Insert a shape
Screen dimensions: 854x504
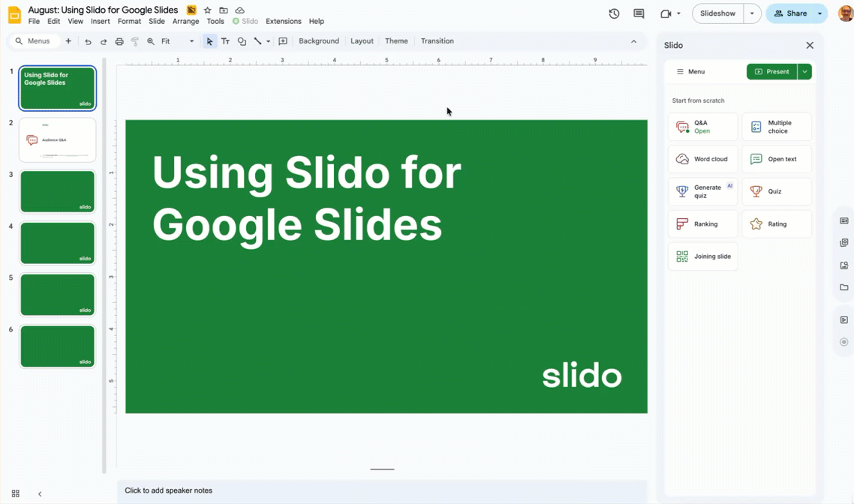[242, 41]
